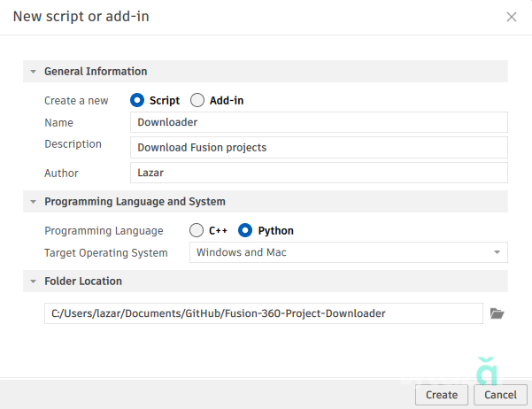
Task: Close the New script or add-in dialog
Action: point(512,17)
